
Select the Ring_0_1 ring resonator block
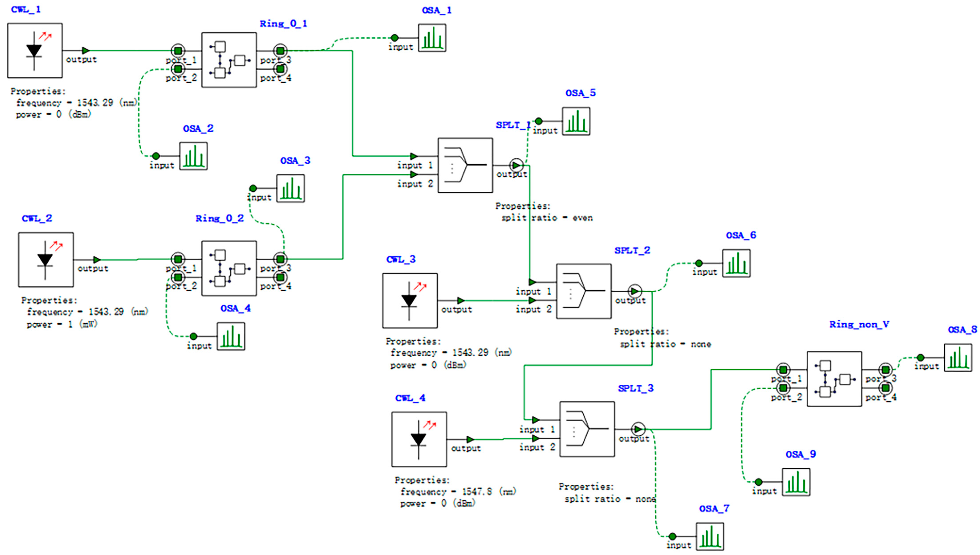click(229, 60)
